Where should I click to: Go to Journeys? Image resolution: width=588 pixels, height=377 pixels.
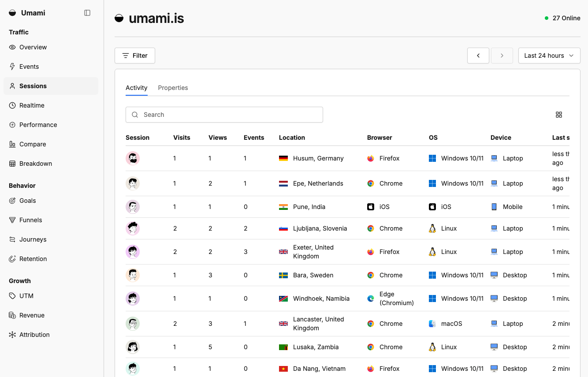[x=51, y=239]
